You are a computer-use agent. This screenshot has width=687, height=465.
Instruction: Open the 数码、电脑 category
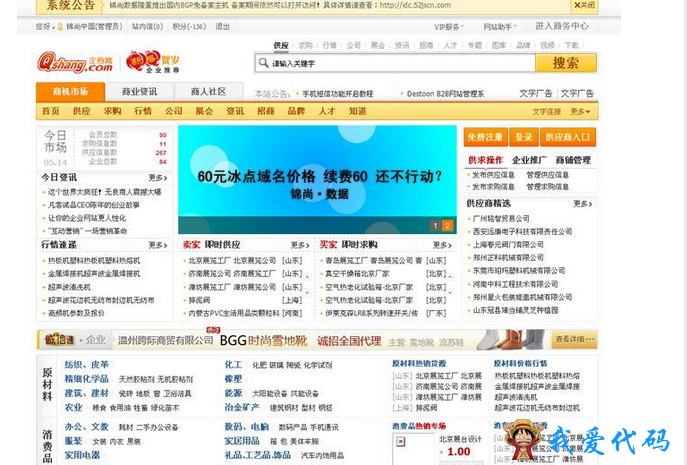click(247, 426)
